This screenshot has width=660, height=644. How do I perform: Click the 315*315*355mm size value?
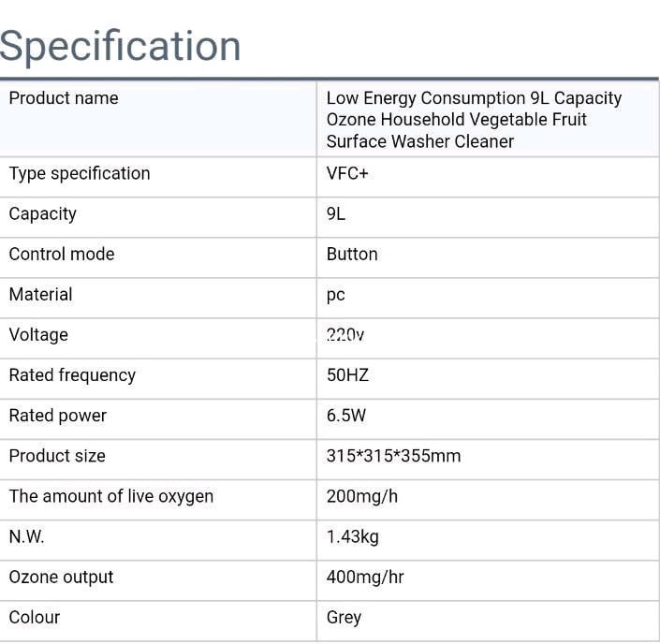click(393, 457)
